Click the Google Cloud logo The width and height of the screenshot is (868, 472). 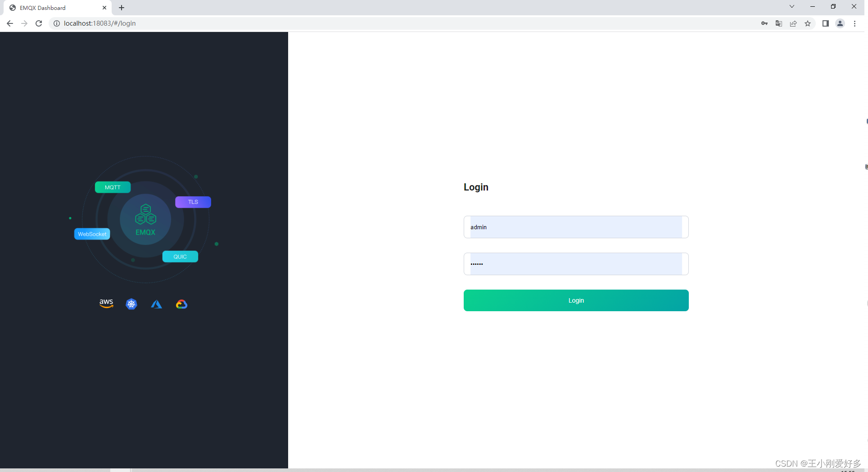[x=181, y=304]
